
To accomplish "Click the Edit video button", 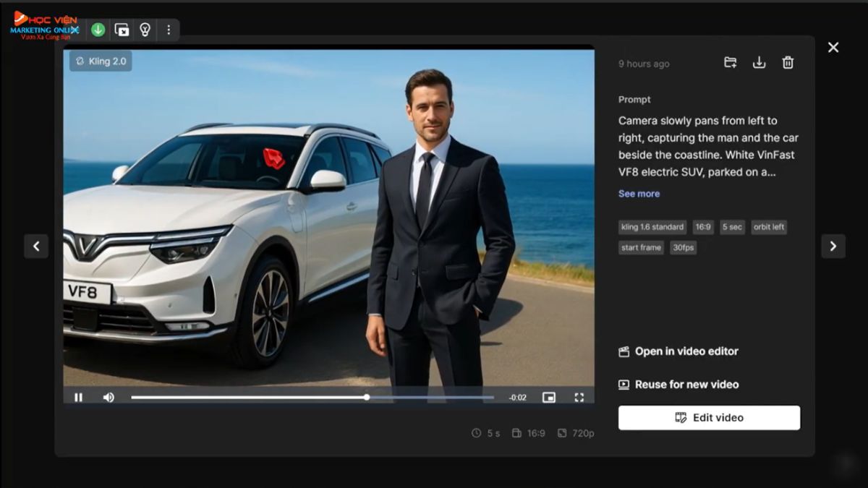I will [709, 418].
